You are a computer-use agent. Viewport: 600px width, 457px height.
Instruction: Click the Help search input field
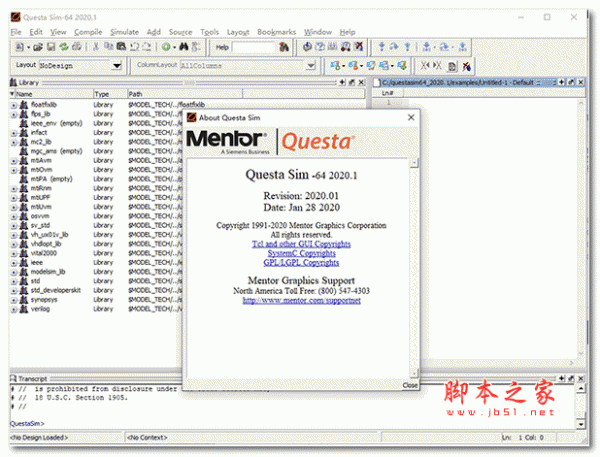(x=253, y=47)
